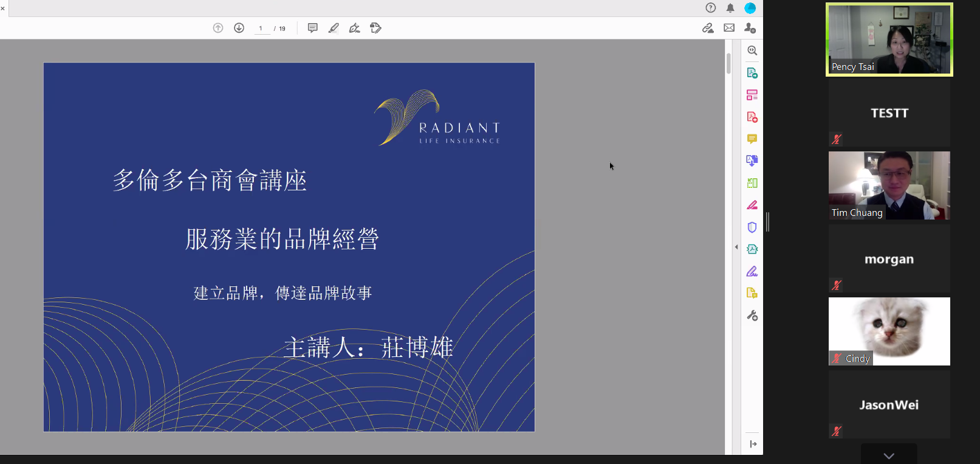Open the share with others person icon
Viewport: 980px width, 464px height.
[750, 28]
